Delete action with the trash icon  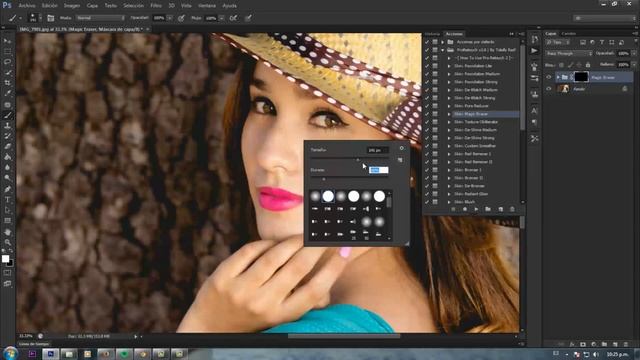(512, 209)
